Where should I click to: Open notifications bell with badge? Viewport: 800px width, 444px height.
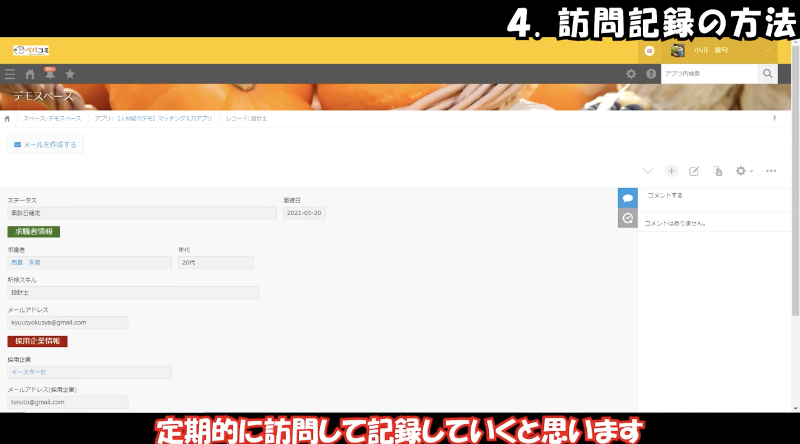pos(49,74)
